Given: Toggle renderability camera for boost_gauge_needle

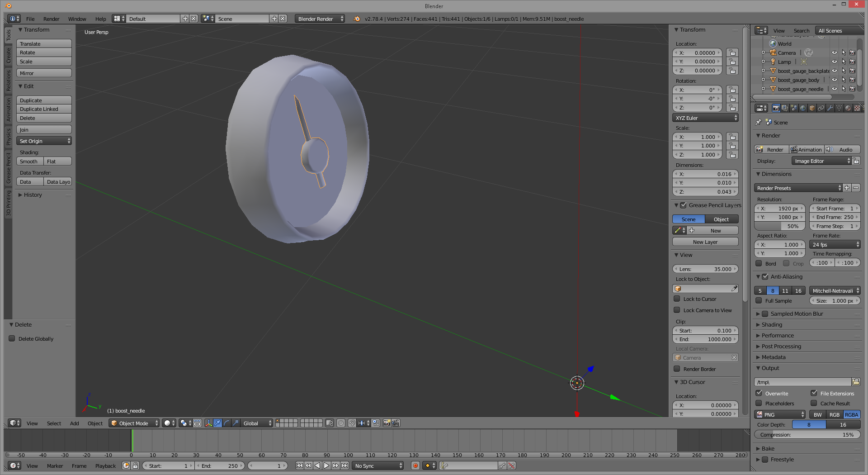Looking at the screenshot, I should pyautogui.click(x=853, y=89).
